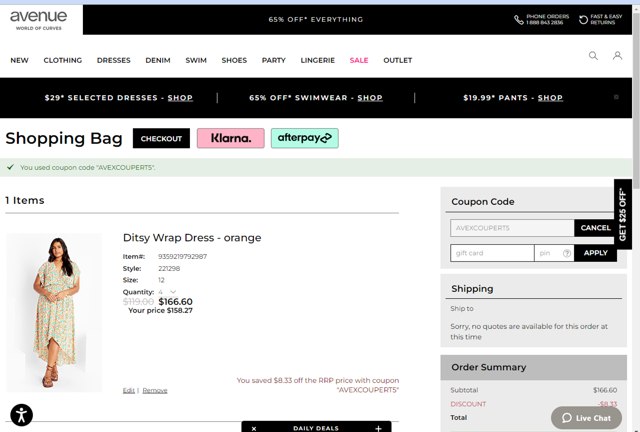The width and height of the screenshot is (640, 432).
Task: Focus the coupon code input field
Action: [x=512, y=228]
